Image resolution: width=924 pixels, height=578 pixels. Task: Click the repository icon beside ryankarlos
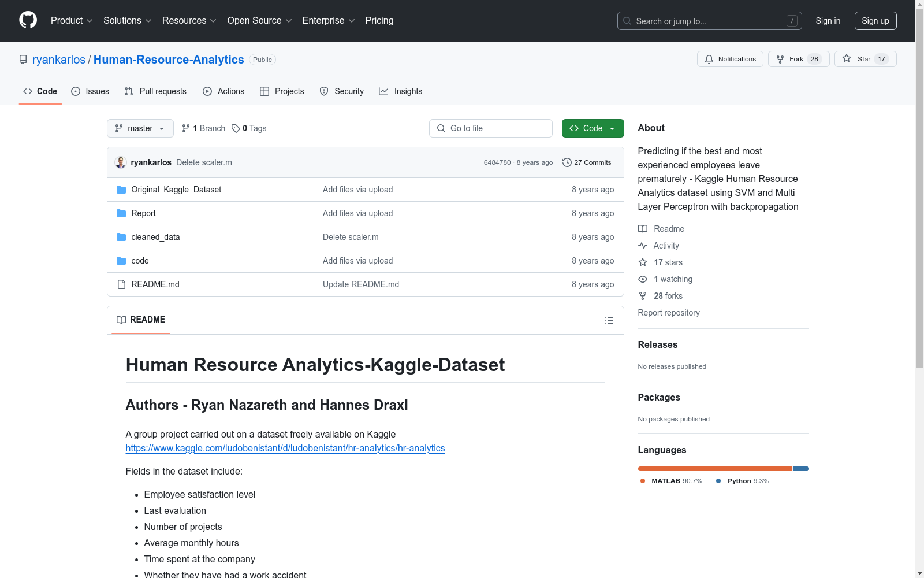pos(23,60)
